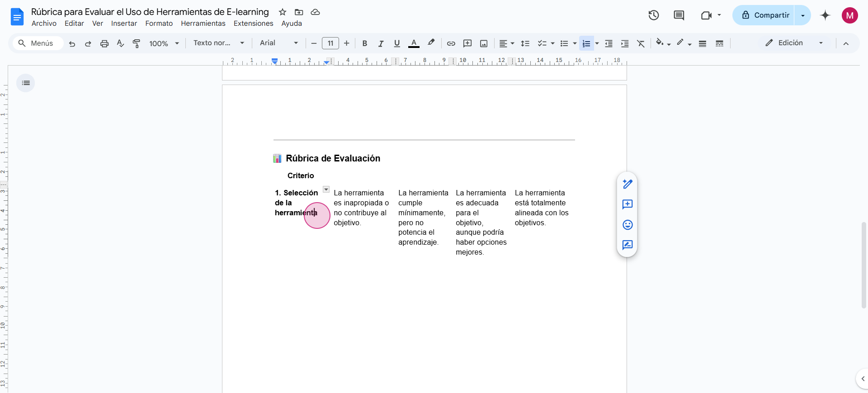
Task: Open the Archivo menu
Action: coord(44,24)
